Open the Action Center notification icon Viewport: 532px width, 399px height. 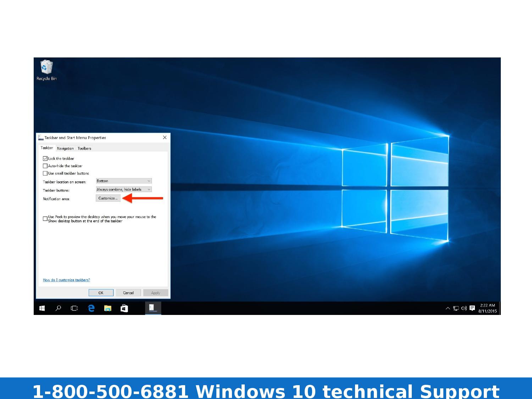[x=472, y=308]
